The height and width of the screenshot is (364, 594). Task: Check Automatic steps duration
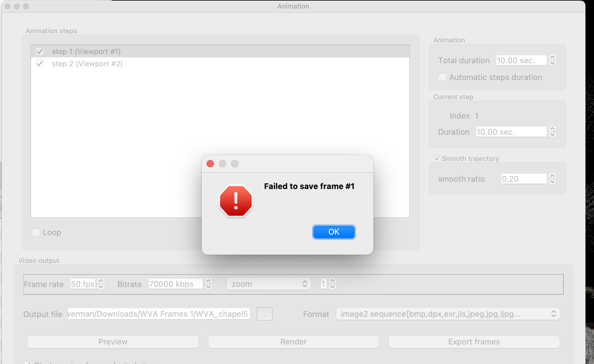(442, 77)
